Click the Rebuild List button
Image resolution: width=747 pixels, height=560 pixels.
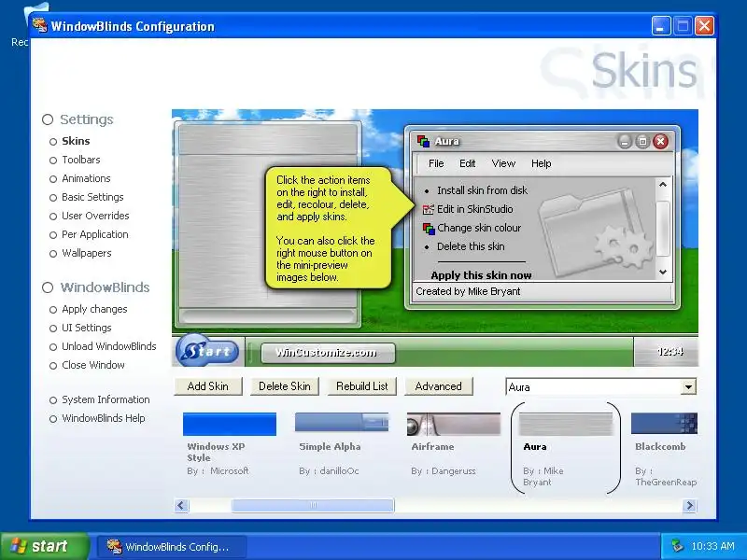click(362, 386)
